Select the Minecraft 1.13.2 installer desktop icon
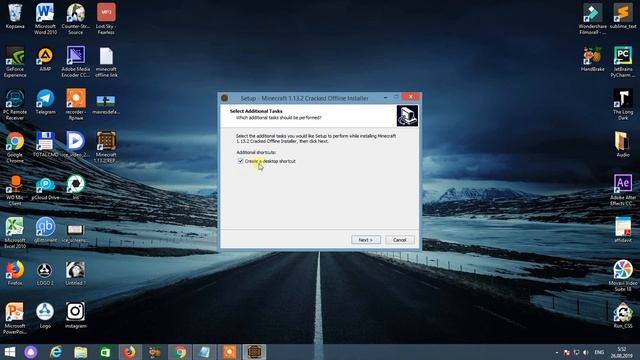Screen dimensions: 640x360 click(106, 147)
